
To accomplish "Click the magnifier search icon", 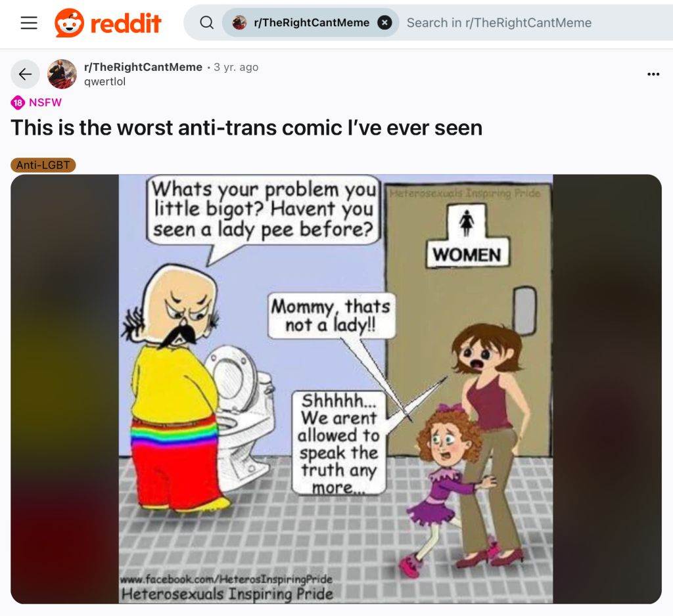I will pos(206,22).
